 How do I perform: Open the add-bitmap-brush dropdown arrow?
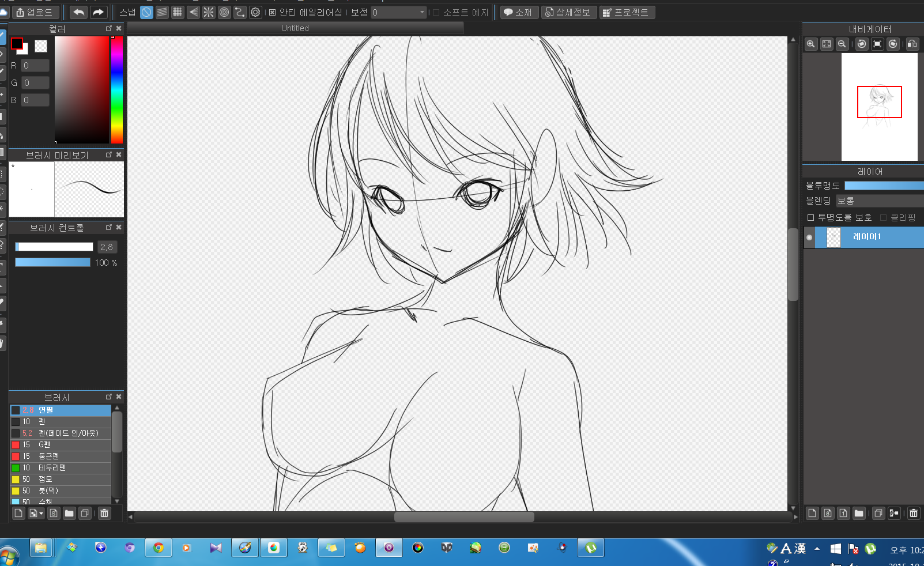tap(41, 514)
